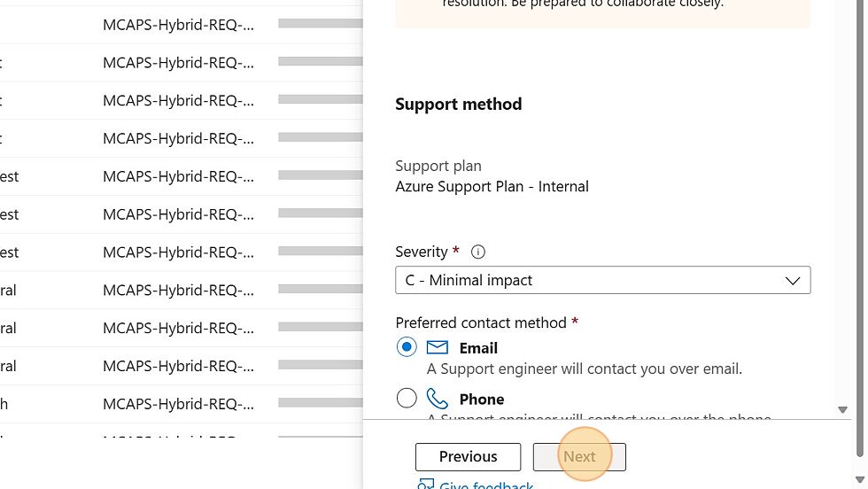This screenshot has height=489, width=868.
Task: Click the Email option label
Action: click(x=478, y=348)
